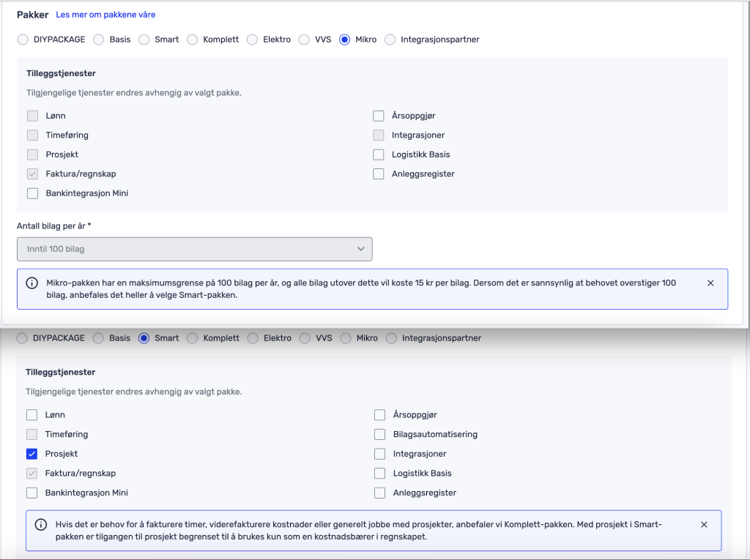Tick Årsoppgjør in the upper Mikro form

(378, 116)
